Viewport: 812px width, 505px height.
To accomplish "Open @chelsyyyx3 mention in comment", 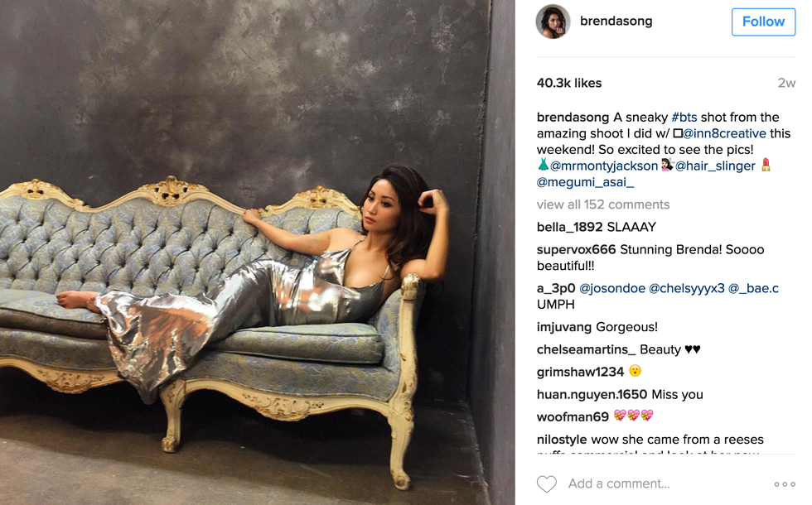I will pyautogui.click(x=687, y=288).
